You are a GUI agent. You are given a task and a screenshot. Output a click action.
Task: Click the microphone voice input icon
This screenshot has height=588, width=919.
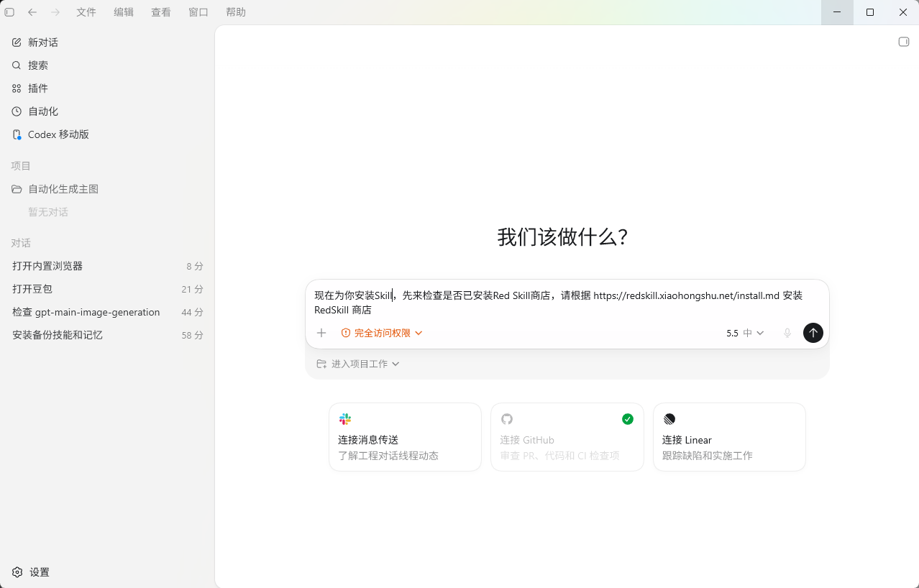[787, 333]
